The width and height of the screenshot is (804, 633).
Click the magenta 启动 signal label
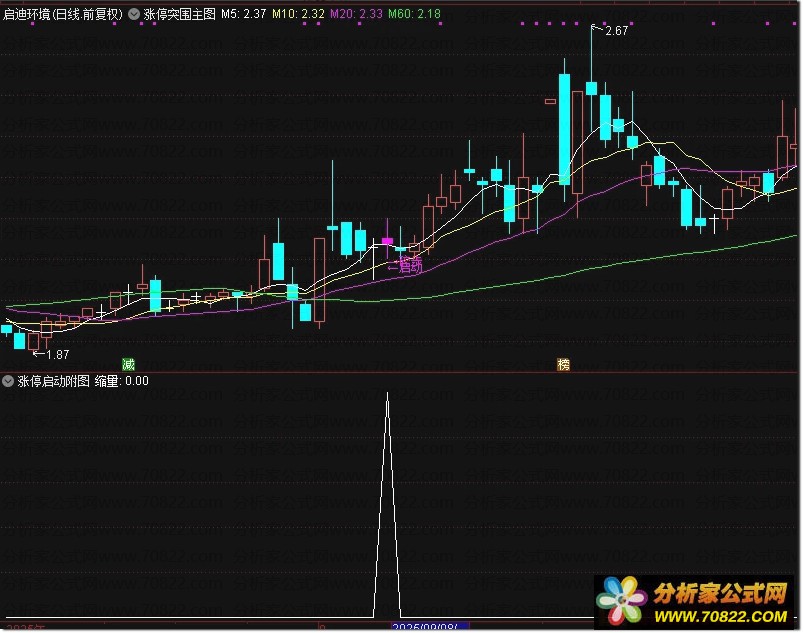[x=410, y=265]
